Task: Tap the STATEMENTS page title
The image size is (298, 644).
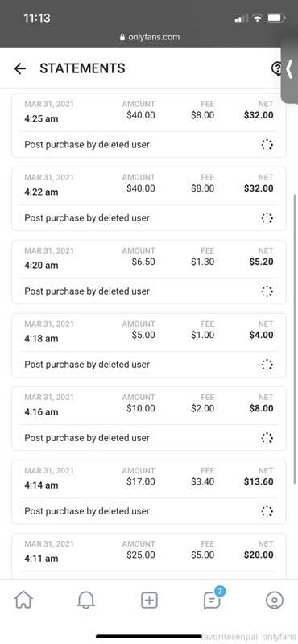Action: (x=82, y=68)
